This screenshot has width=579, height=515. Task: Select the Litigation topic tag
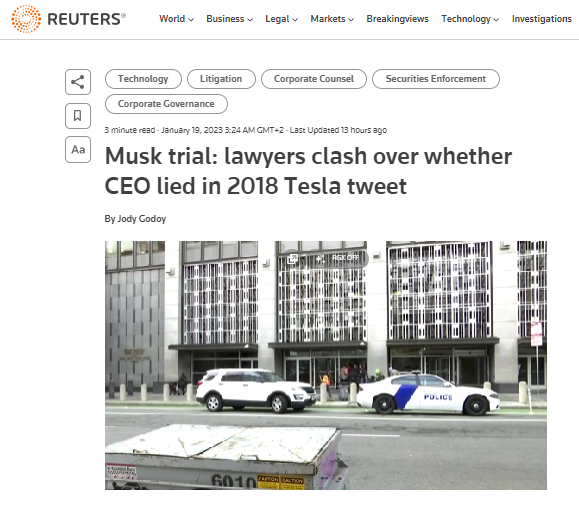221,79
